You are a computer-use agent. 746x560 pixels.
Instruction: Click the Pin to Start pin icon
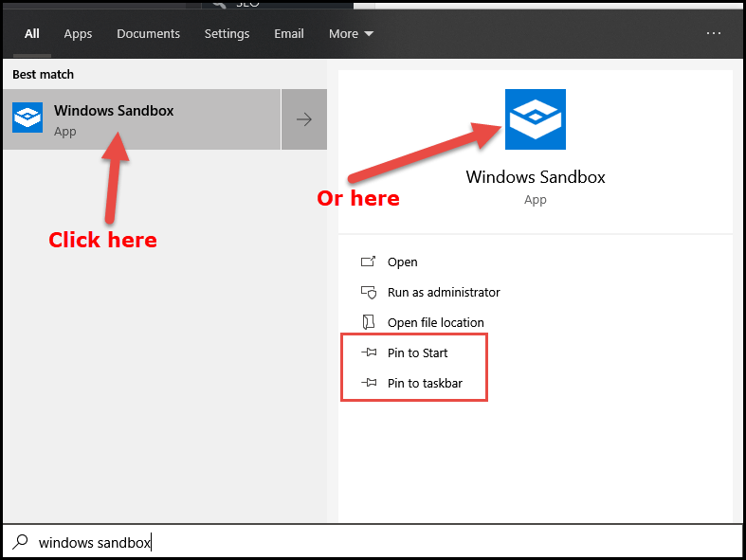click(369, 352)
